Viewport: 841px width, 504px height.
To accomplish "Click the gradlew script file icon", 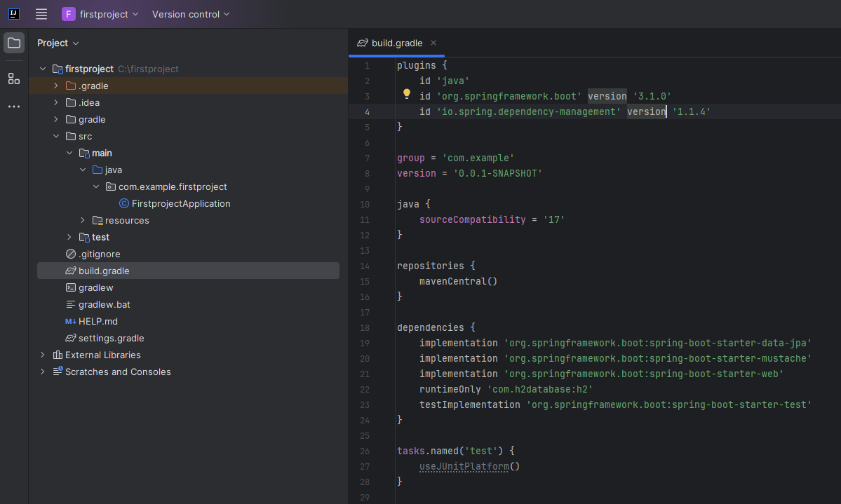I will [x=71, y=288].
